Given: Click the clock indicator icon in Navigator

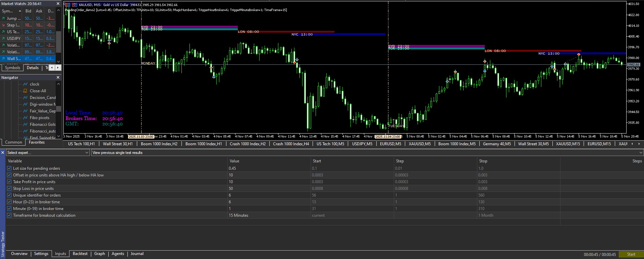Looking at the screenshot, I should (x=25, y=84).
